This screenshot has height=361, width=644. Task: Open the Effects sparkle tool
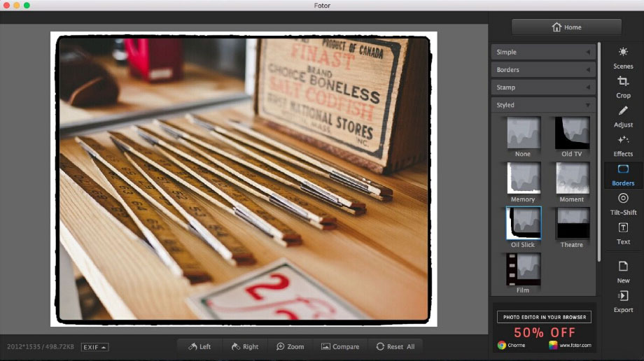point(622,146)
